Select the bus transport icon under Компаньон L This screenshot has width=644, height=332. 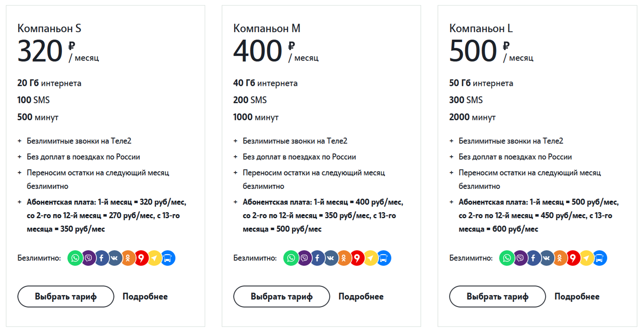tap(599, 258)
